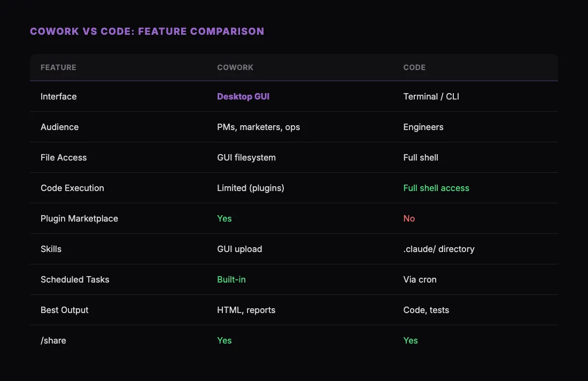
Task: Click the 'Engineers' cell under CODE
Action: pyautogui.click(x=423, y=127)
